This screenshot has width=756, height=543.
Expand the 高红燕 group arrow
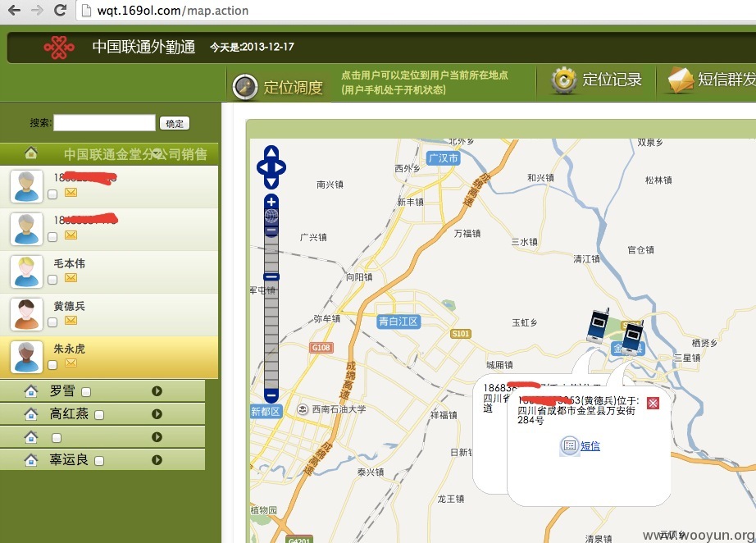pyautogui.click(x=157, y=413)
